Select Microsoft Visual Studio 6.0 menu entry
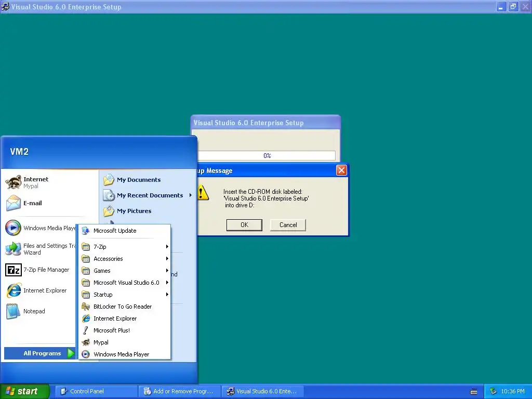 pos(125,283)
